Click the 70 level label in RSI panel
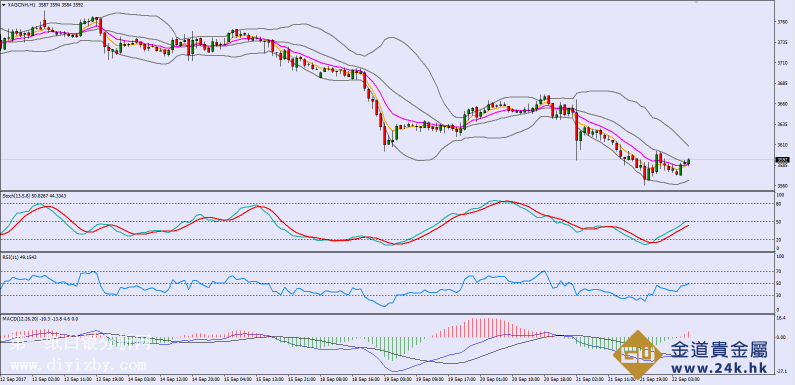 click(779, 271)
